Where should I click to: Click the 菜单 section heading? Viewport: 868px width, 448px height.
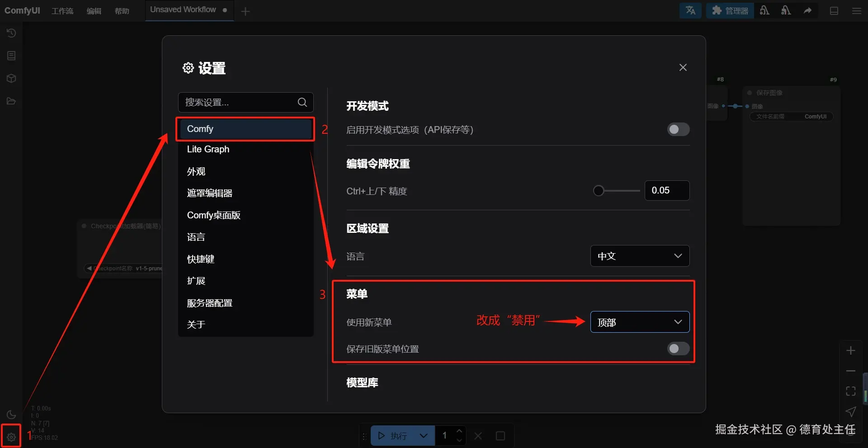[357, 294]
